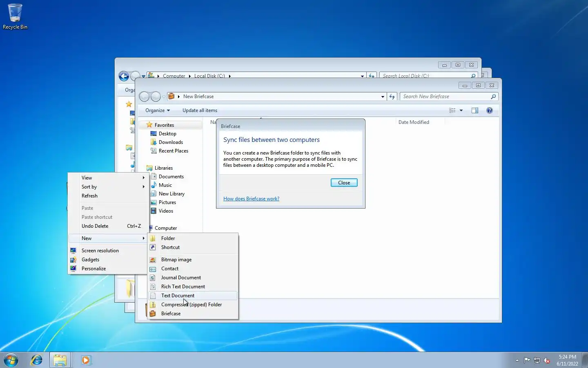Focus the Search New Briefcase field

tap(445, 96)
